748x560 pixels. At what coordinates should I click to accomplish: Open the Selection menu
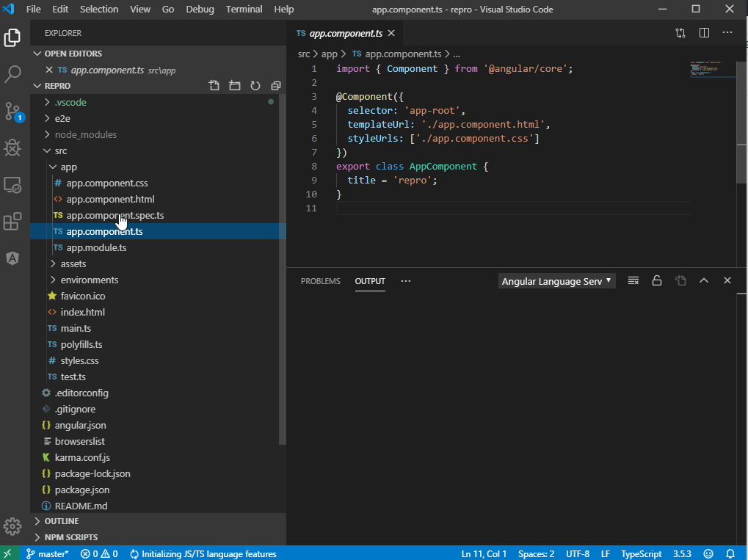pyautogui.click(x=99, y=9)
